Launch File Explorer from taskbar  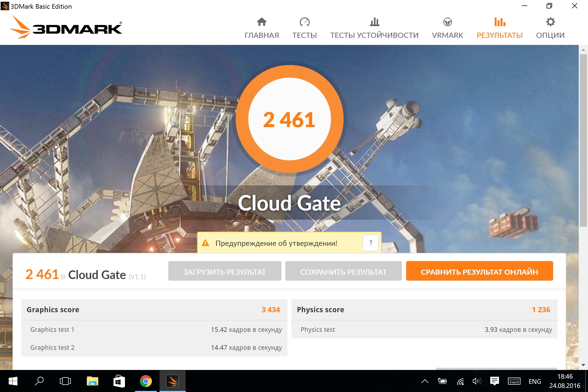pyautogui.click(x=93, y=381)
